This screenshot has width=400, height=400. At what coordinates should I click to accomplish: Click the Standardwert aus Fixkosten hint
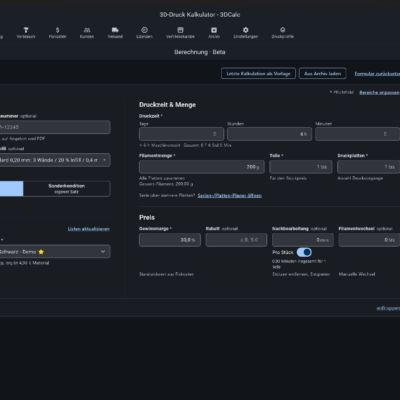[x=166, y=274]
